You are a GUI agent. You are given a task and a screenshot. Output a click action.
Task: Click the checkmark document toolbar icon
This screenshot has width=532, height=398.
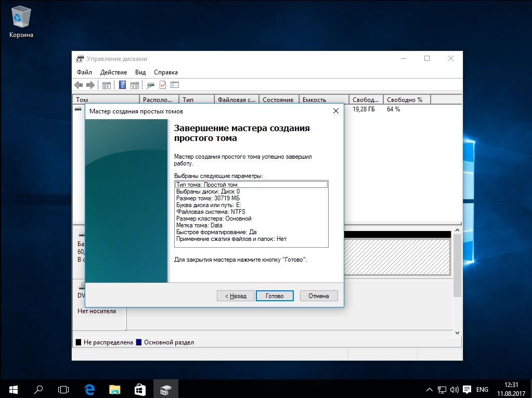pyautogui.click(x=163, y=85)
